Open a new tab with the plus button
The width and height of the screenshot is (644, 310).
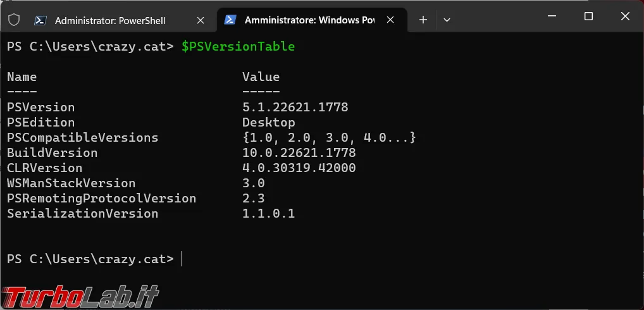[423, 20]
